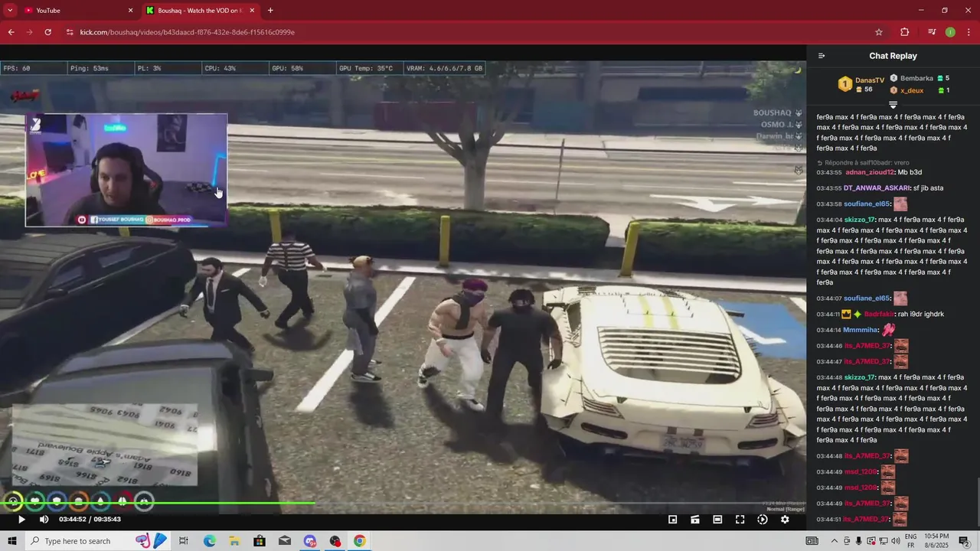Click username adnan_zioud12 in chat
Image resolution: width=980 pixels, height=551 pixels.
[x=870, y=172]
